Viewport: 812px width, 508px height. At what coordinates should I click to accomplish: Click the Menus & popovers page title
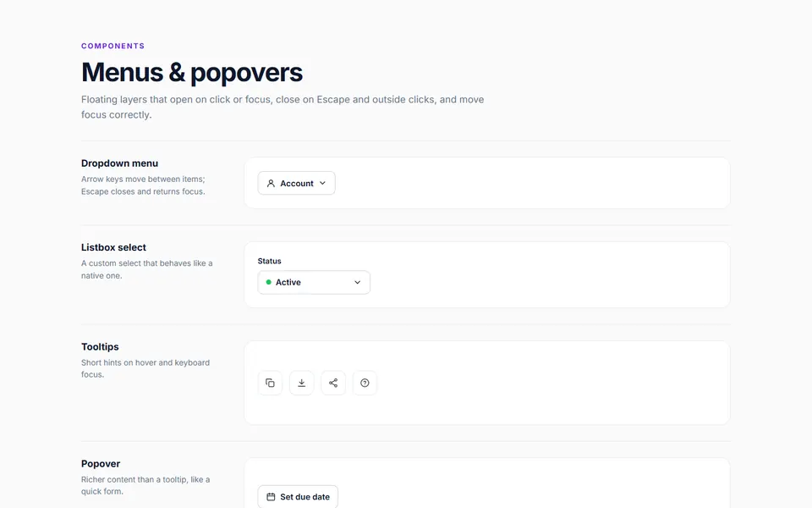pyautogui.click(x=192, y=72)
